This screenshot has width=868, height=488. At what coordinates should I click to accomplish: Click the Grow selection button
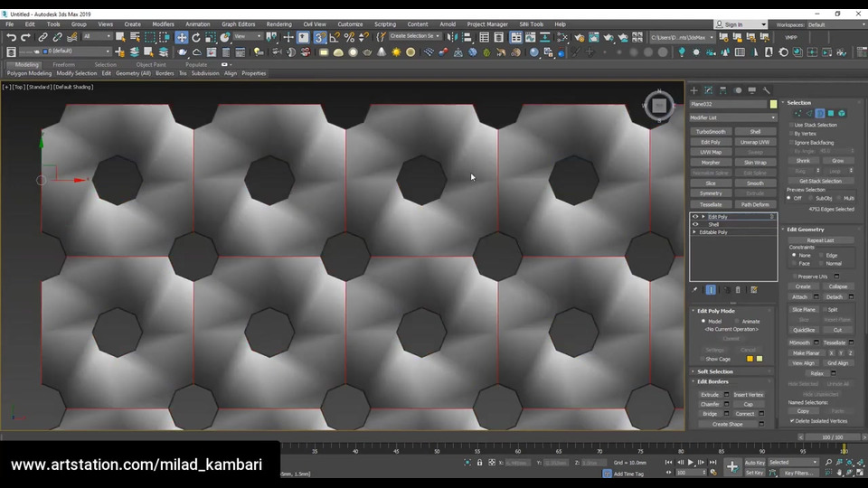[x=837, y=161]
